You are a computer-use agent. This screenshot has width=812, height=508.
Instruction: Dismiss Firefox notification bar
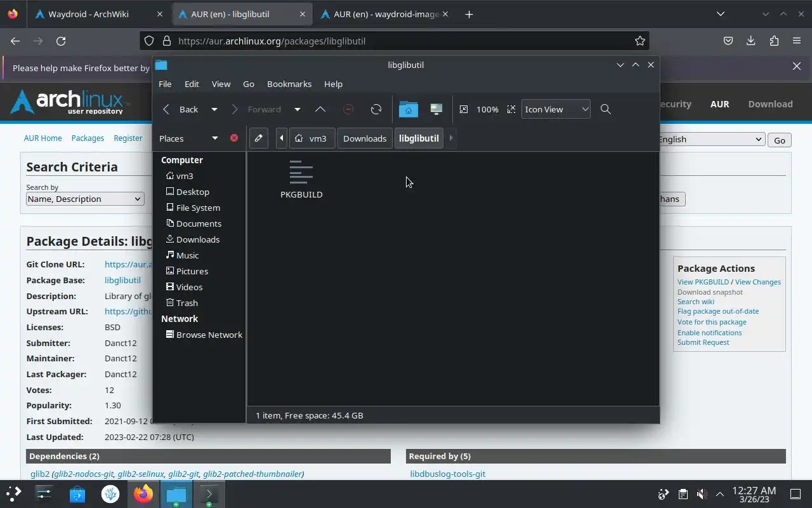(797, 66)
